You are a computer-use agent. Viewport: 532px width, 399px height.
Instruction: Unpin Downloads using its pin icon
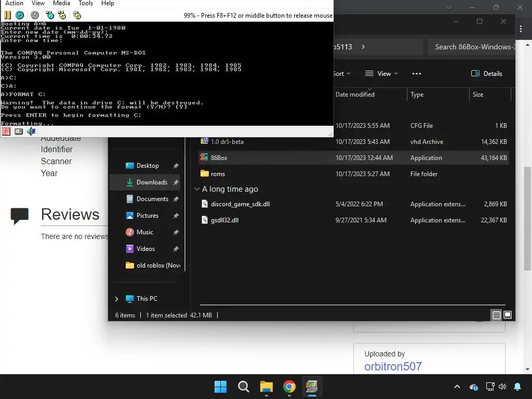pyautogui.click(x=176, y=182)
